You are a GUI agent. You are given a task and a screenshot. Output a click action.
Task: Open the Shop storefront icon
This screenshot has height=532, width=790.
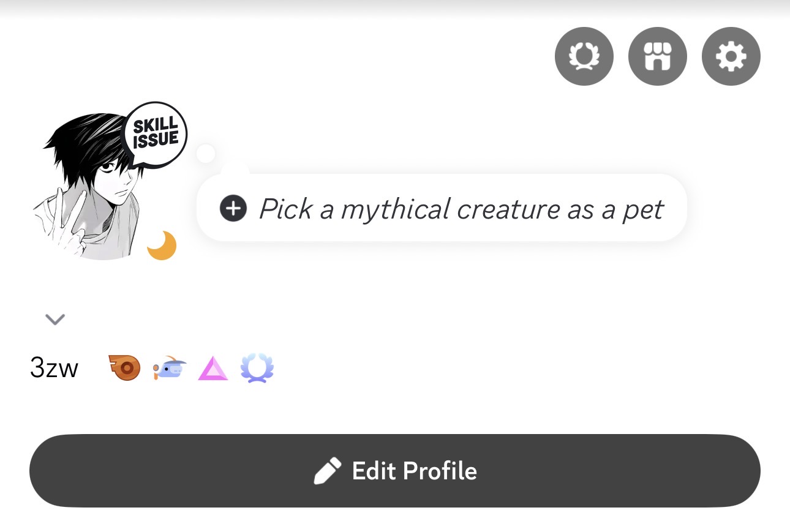click(x=657, y=56)
